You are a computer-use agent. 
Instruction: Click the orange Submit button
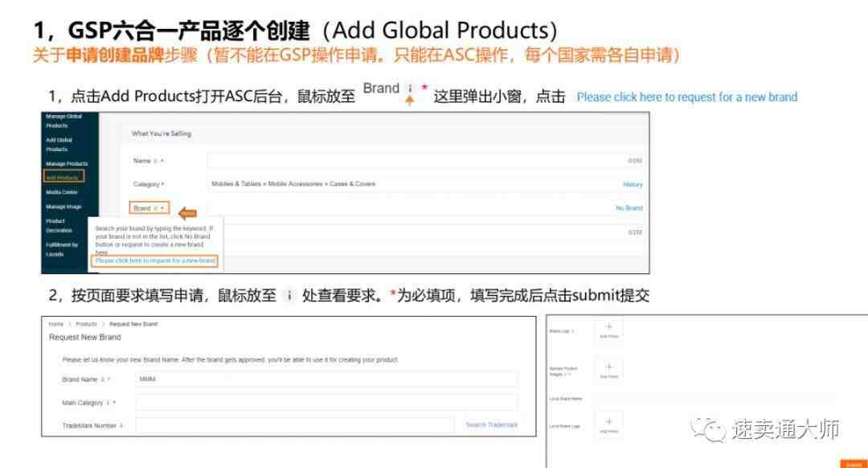[854, 464]
